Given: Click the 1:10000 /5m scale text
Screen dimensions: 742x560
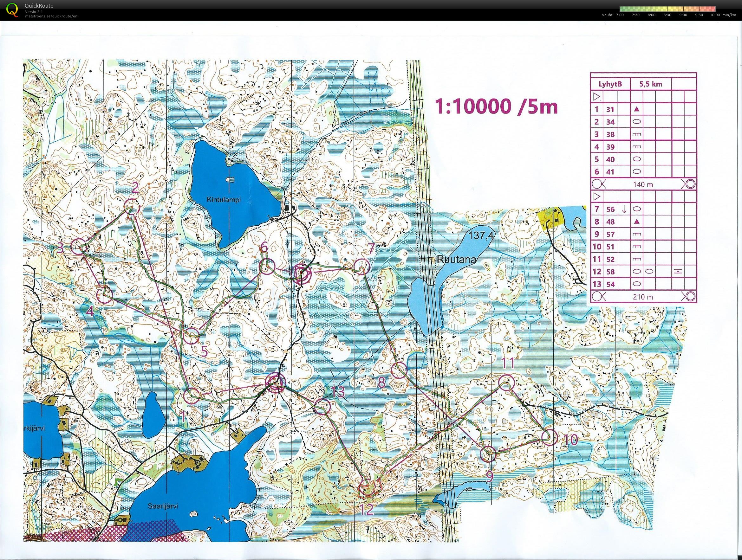Looking at the screenshot, I should tap(497, 107).
